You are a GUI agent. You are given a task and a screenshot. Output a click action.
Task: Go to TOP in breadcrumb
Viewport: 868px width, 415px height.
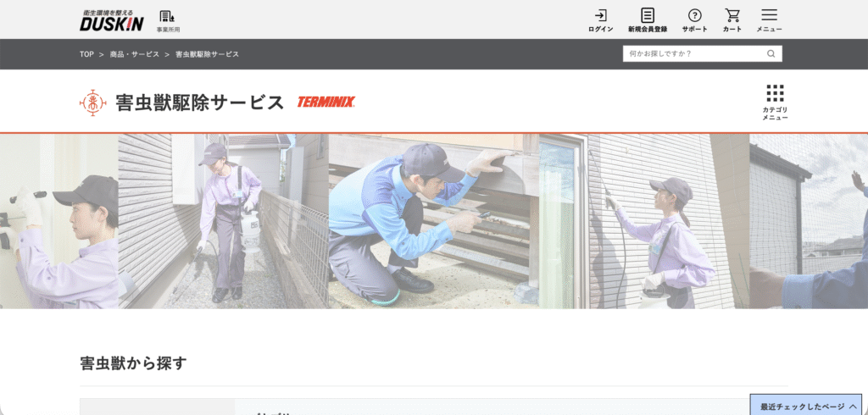(x=86, y=54)
